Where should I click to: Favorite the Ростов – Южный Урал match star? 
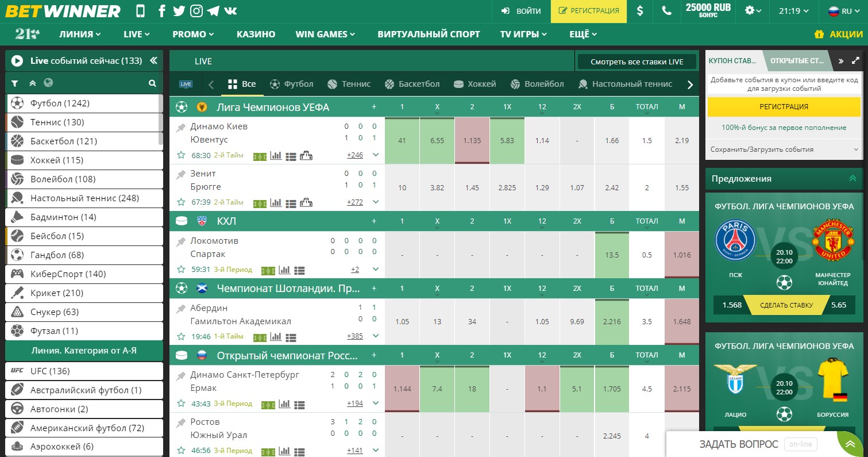point(181,450)
